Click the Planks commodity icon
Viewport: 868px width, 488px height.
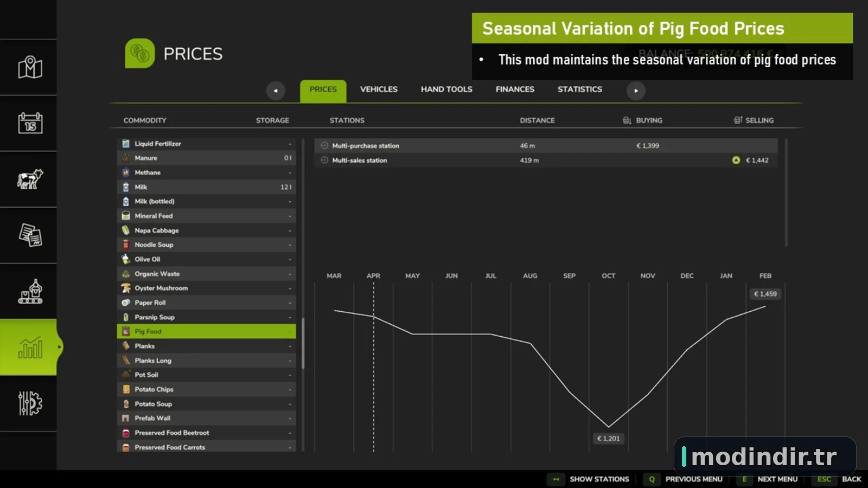pos(126,346)
